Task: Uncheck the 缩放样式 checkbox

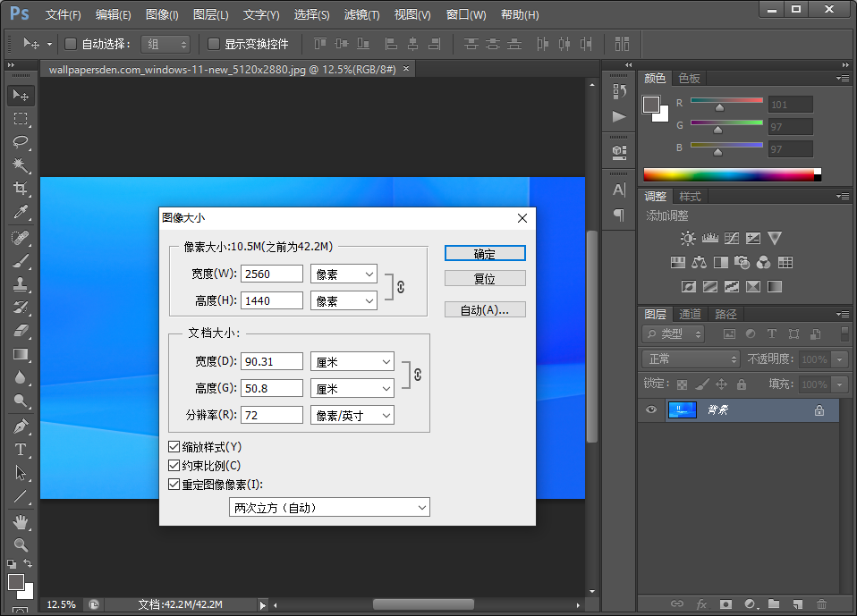Action: coord(174,446)
